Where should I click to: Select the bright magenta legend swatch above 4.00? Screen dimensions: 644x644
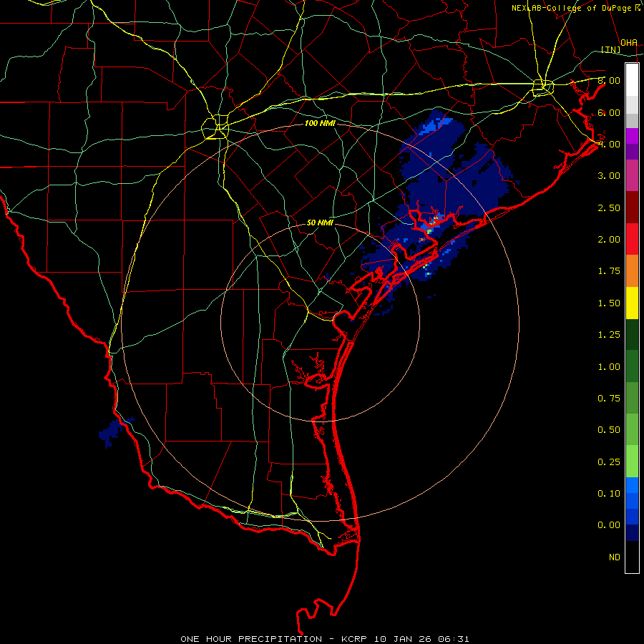coord(632,136)
